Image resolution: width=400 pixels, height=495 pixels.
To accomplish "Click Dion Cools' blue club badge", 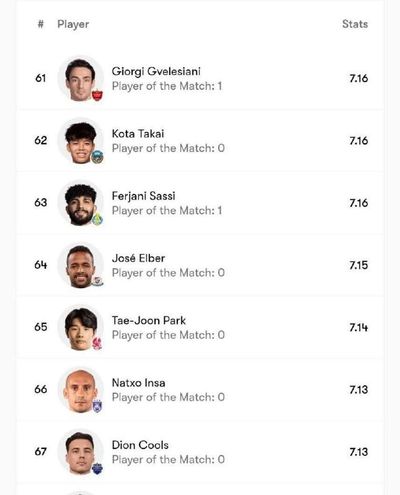I will (97, 469).
